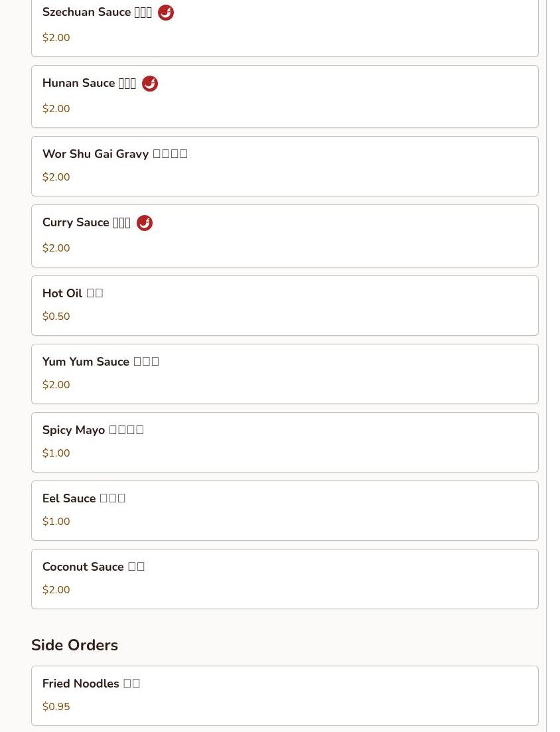Click spicy pepper icon beside Szechuan Sauce

166,13
